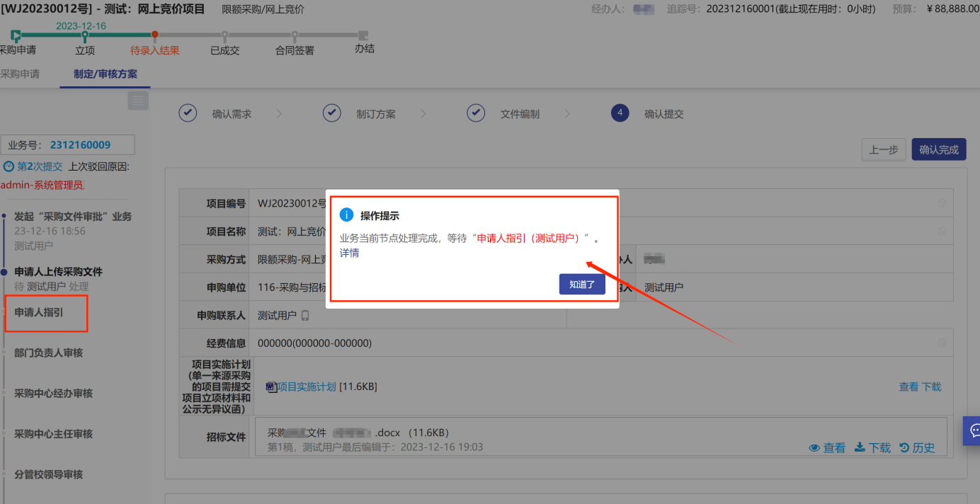Click the 待录入结果 progress marker
Screen dimensions: 980x504
154,35
